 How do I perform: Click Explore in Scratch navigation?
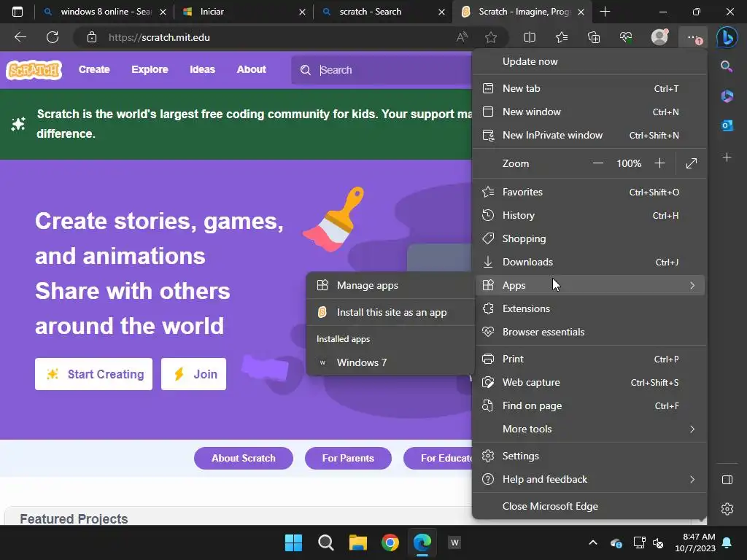click(150, 69)
